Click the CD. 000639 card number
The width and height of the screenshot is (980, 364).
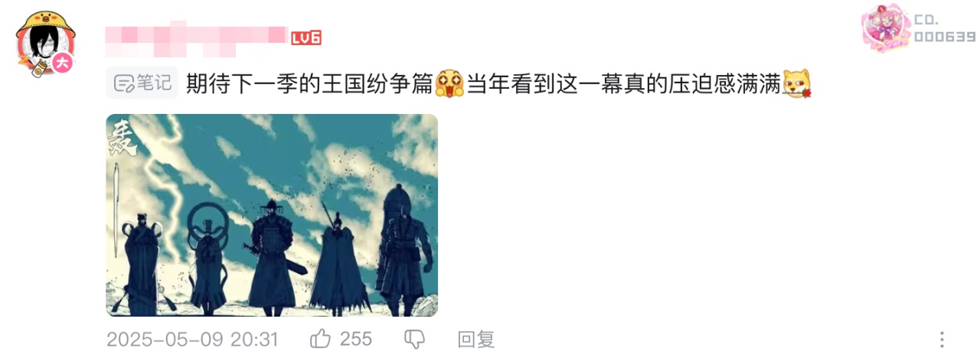point(944,28)
